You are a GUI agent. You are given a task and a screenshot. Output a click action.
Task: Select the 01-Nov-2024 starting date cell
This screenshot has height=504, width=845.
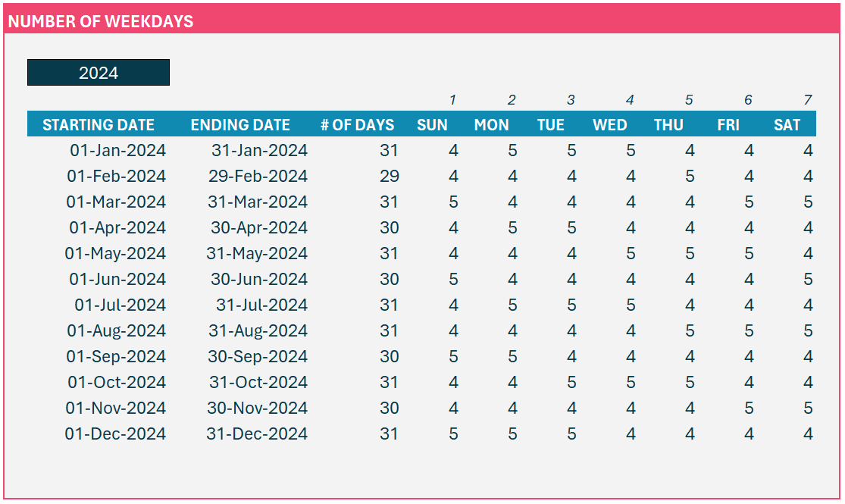(115, 408)
